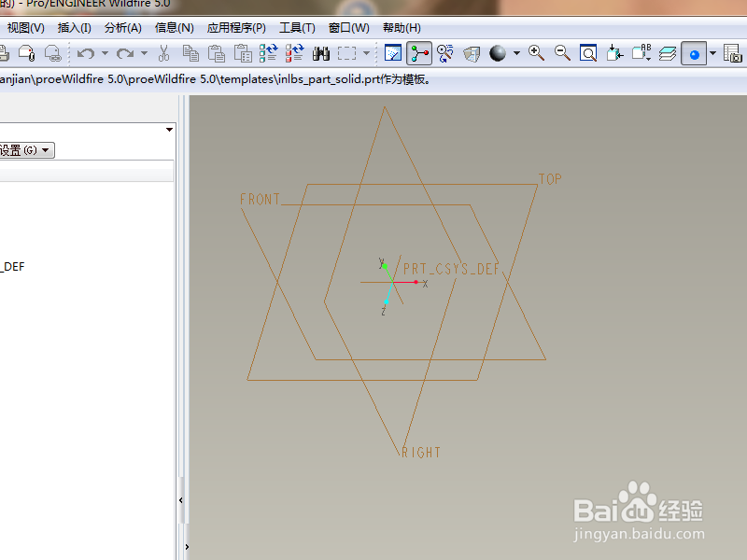Click the gray appearance sphere icon
The image size is (747, 560).
[x=498, y=53]
